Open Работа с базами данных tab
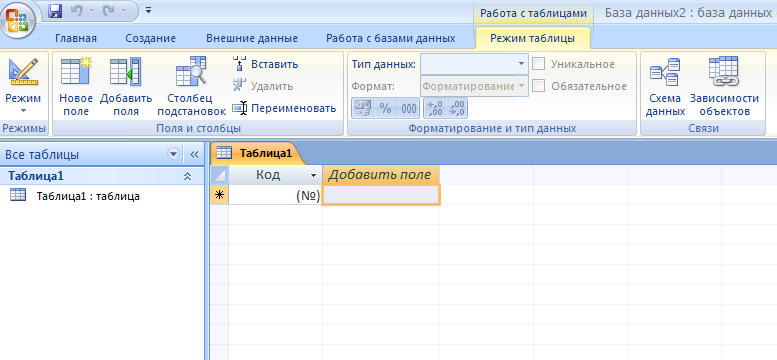 click(x=390, y=38)
